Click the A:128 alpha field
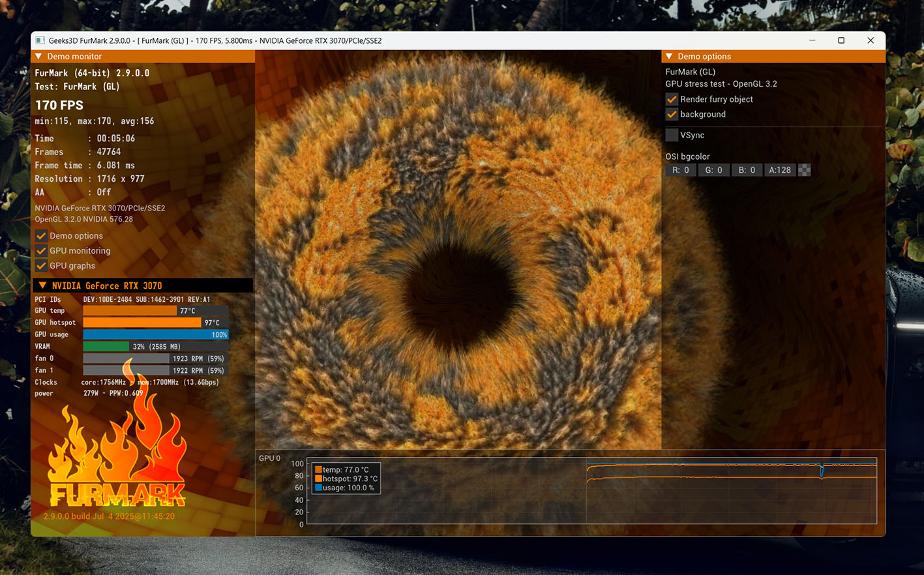924x575 pixels. [x=780, y=170]
